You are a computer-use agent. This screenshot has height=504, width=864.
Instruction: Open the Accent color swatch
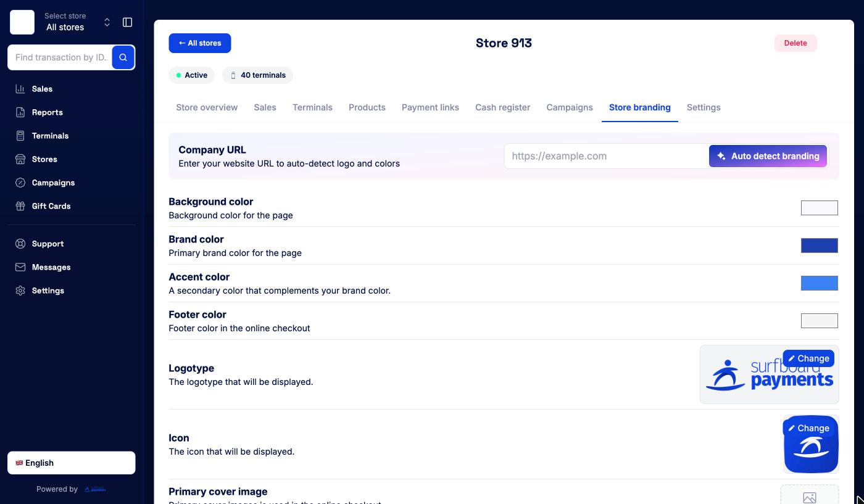[x=820, y=283]
